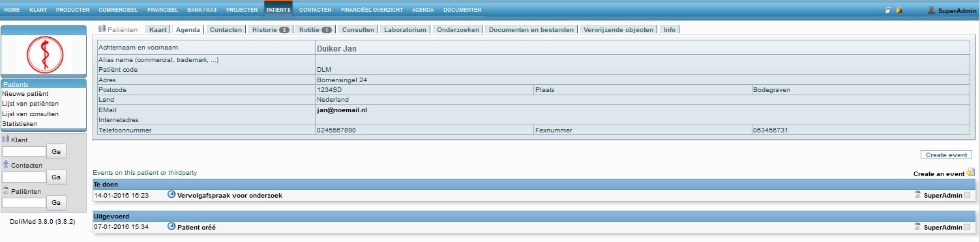This screenshot has height=242, width=980.
Task: Open Lijst van consulten
Action: pyautogui.click(x=30, y=113)
